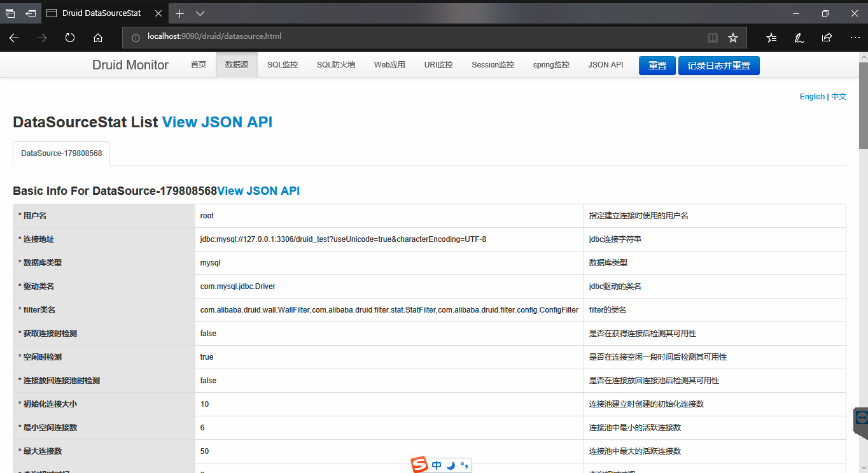
Task: Open add notes pen icon
Action: pyautogui.click(x=799, y=38)
